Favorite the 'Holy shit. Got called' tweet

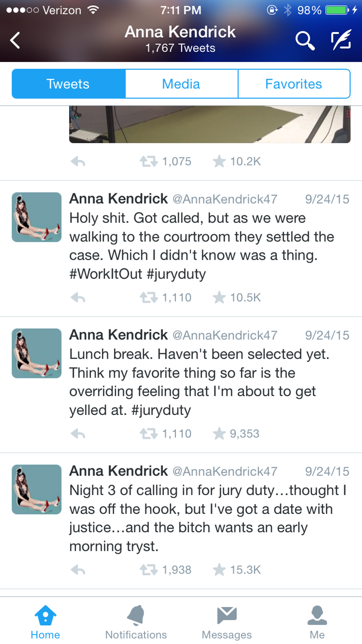[x=219, y=297]
